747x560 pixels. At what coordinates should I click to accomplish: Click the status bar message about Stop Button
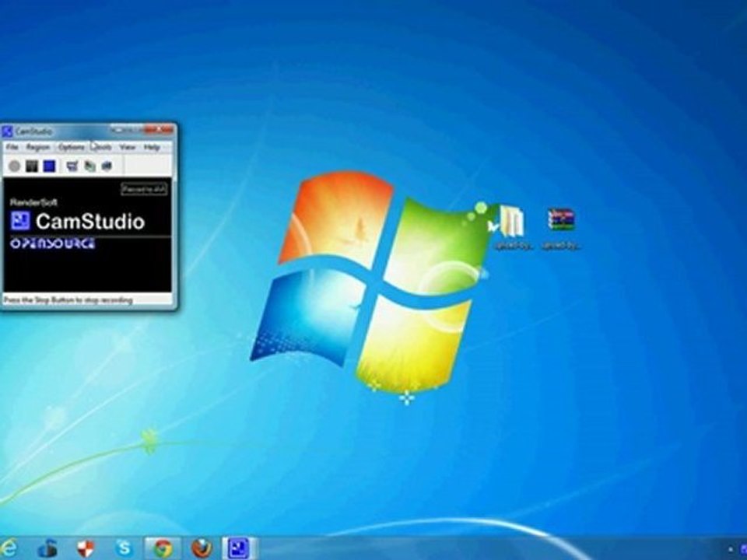pos(68,300)
